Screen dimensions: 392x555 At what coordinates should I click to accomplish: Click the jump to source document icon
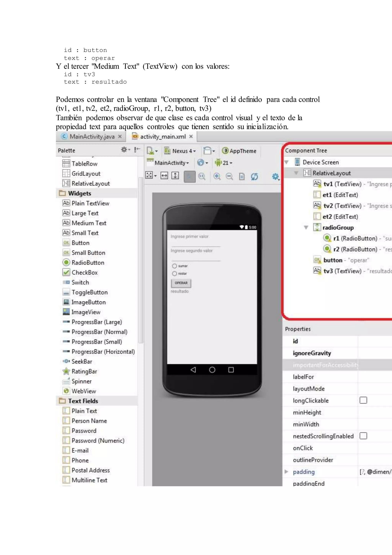242,177
